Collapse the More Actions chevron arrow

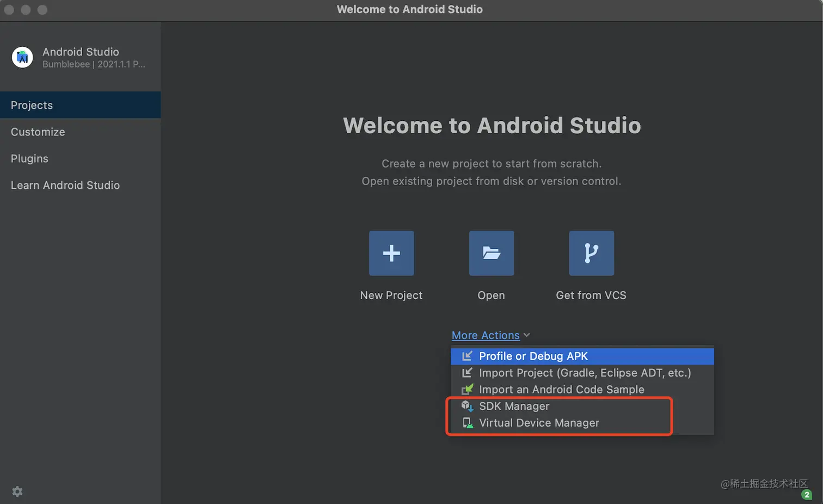tap(526, 335)
